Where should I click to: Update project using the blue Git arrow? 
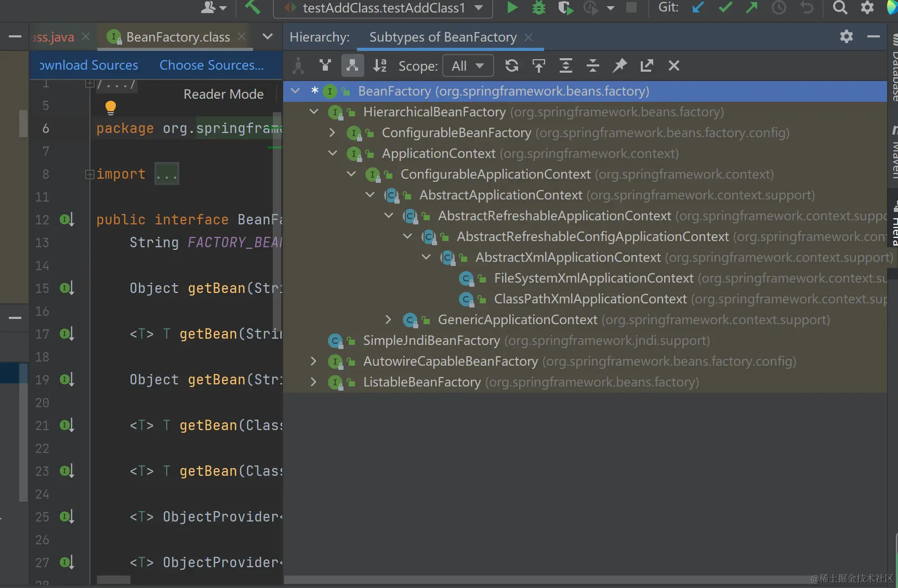(698, 7)
